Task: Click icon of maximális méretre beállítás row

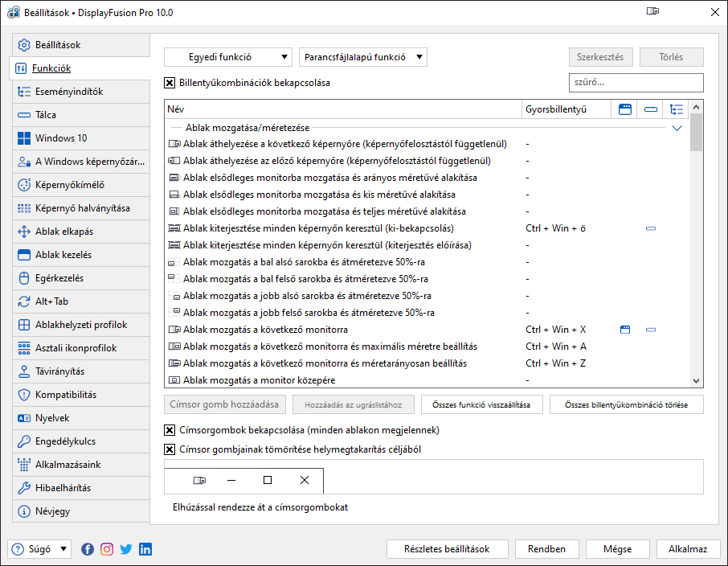Action: pos(174,347)
